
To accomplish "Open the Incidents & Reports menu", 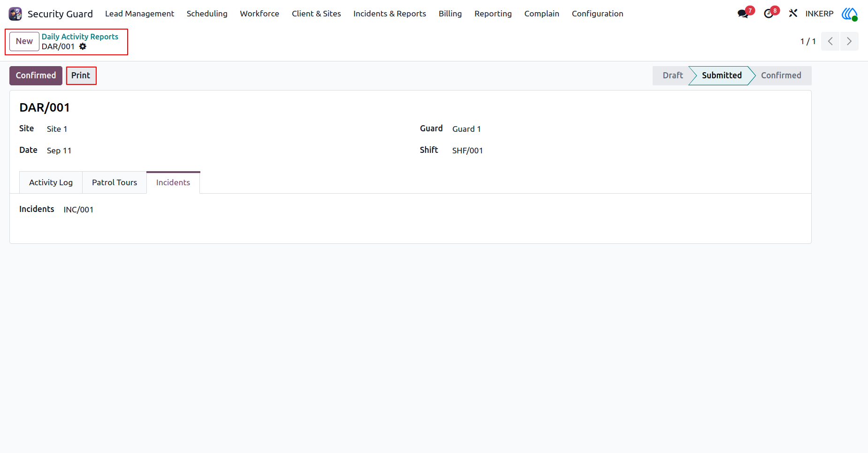I will pos(389,14).
